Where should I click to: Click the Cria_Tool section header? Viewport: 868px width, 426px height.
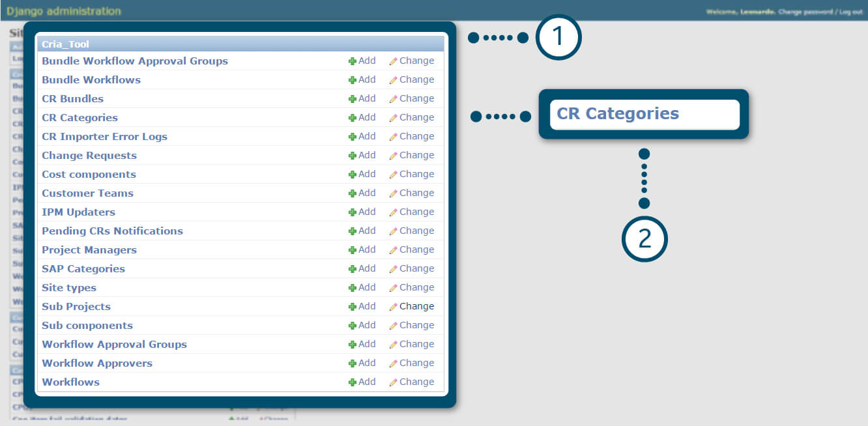65,44
